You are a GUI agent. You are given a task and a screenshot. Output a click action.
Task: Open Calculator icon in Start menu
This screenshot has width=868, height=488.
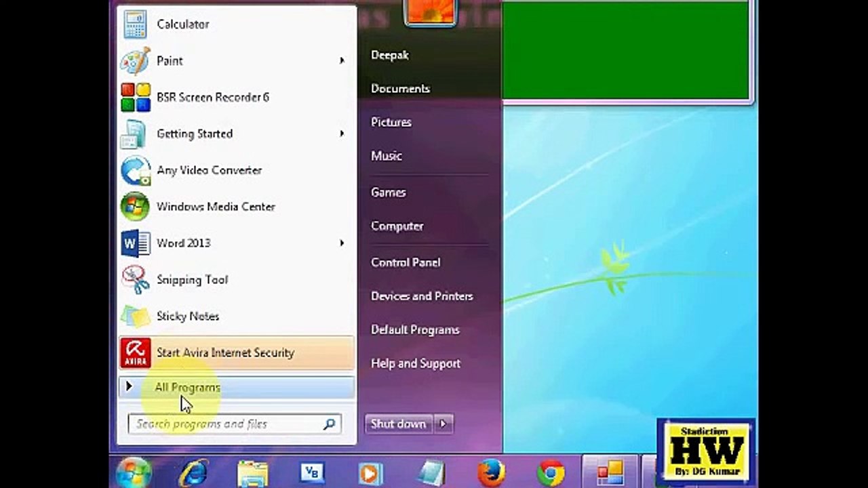coord(136,24)
